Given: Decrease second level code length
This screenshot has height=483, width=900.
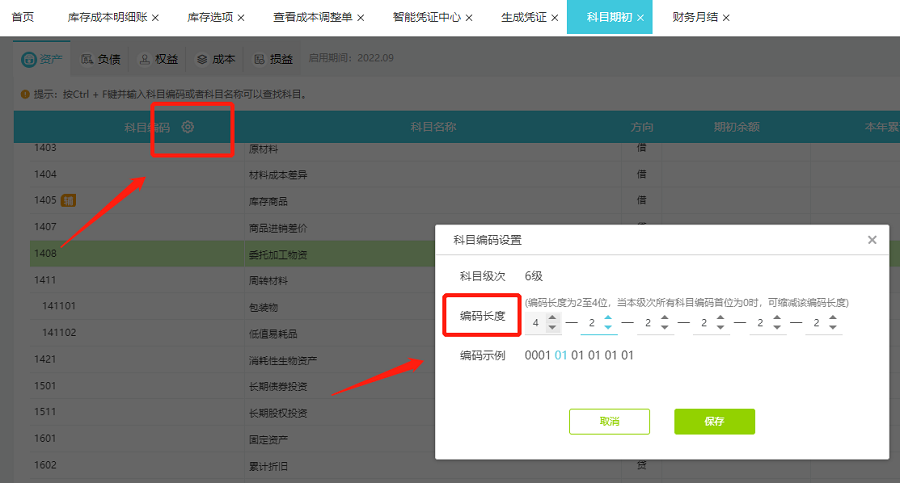Looking at the screenshot, I should (x=608, y=327).
